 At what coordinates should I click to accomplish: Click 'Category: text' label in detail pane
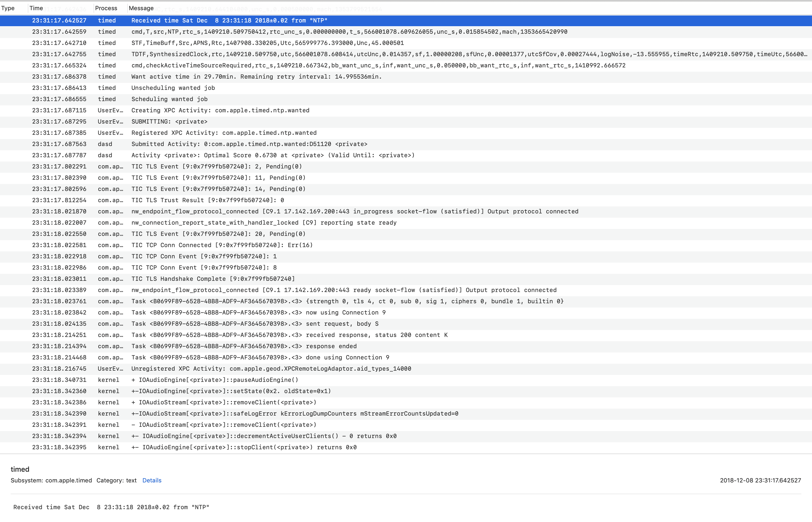[x=117, y=480]
